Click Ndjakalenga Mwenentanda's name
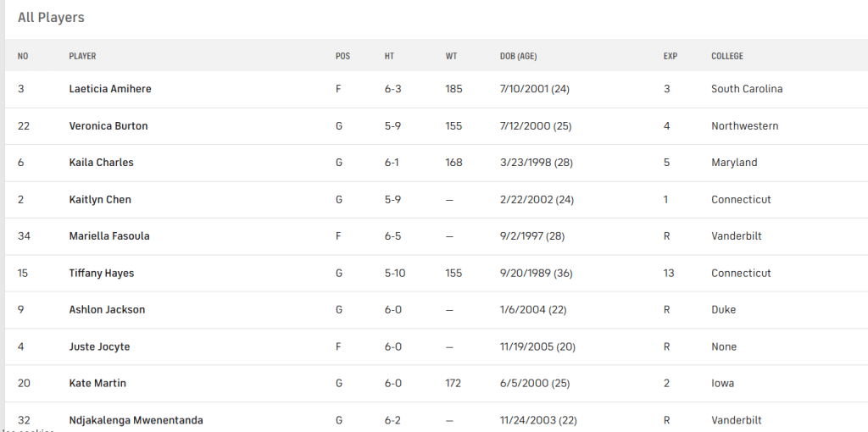 coord(136,420)
